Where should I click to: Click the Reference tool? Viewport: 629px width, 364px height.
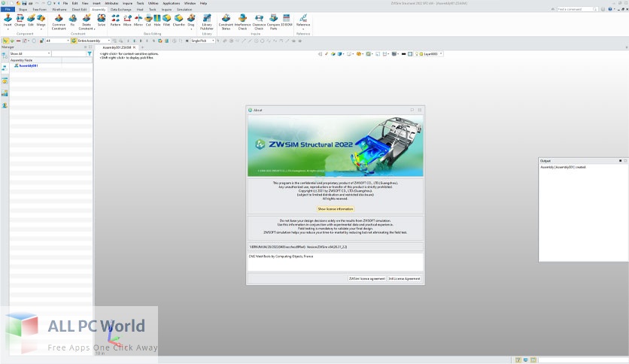pos(303,20)
